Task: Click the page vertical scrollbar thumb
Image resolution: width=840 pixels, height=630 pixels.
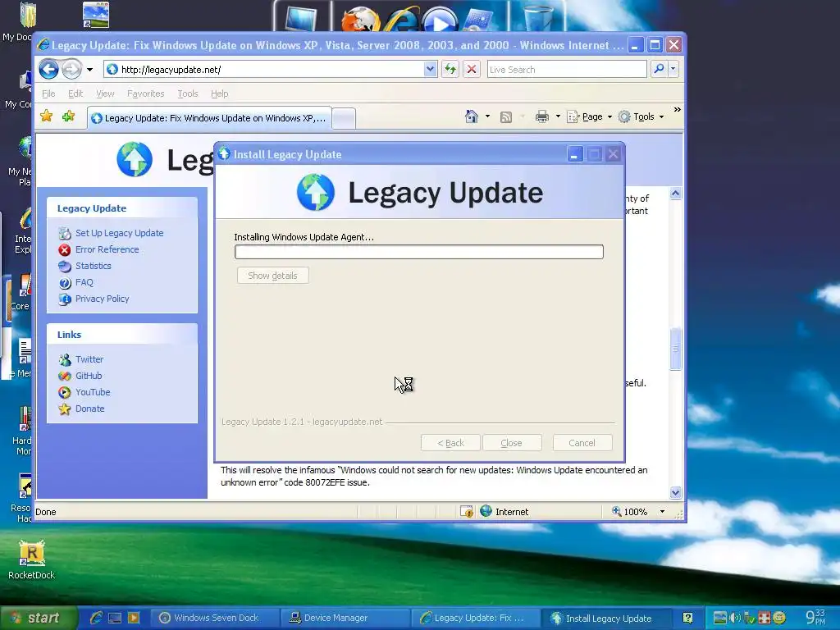Action: [676, 349]
